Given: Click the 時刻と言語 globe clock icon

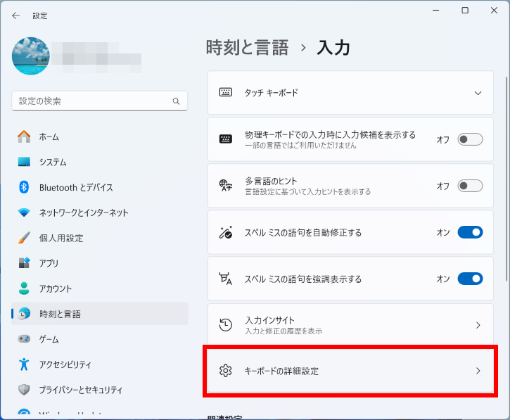Looking at the screenshot, I should point(24,314).
